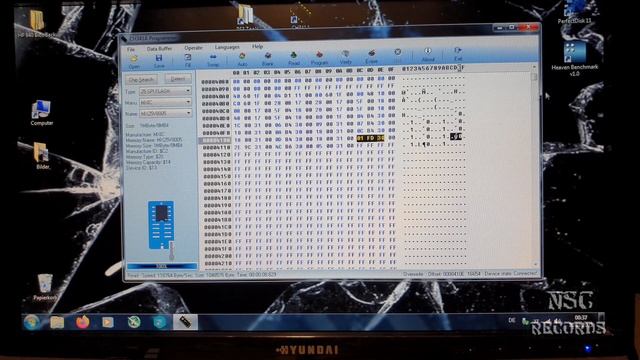
Task: Open the Operate menu
Action: point(193,48)
